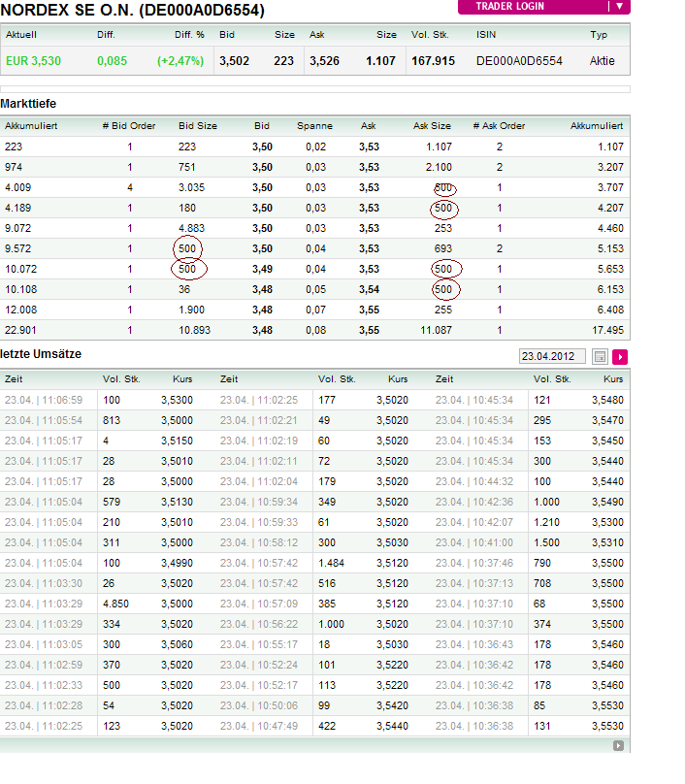The image size is (685, 784).
Task: Click the letzte Umsätze heading
Action: click(x=41, y=354)
